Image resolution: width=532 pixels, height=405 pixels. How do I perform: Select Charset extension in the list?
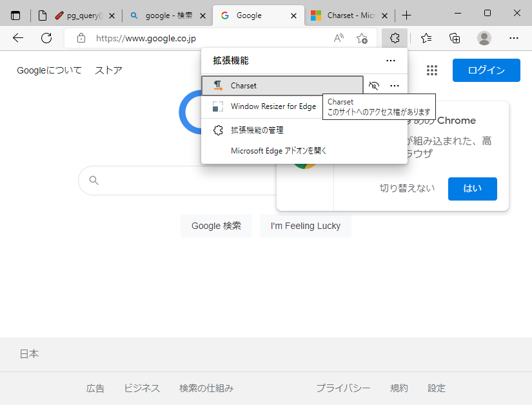tap(282, 86)
